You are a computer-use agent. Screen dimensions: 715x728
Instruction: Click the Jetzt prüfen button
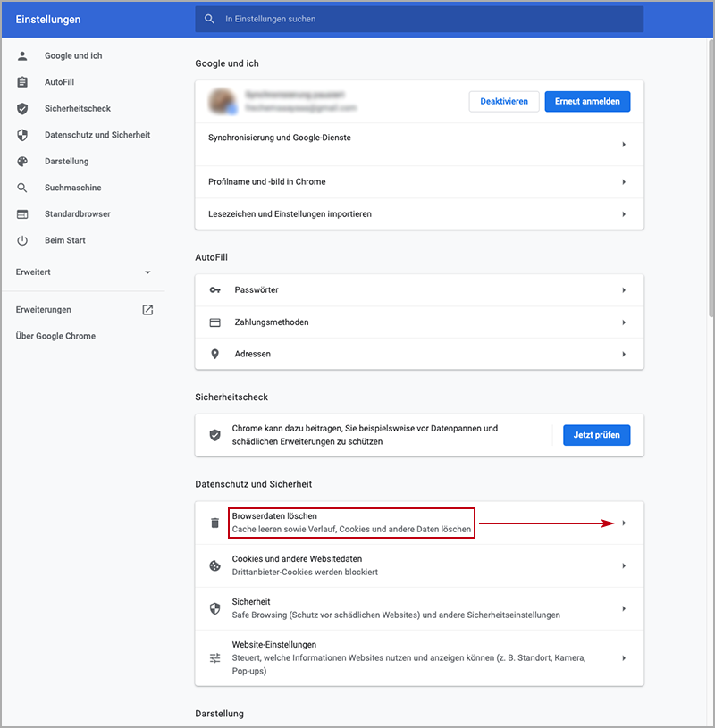pyautogui.click(x=596, y=435)
